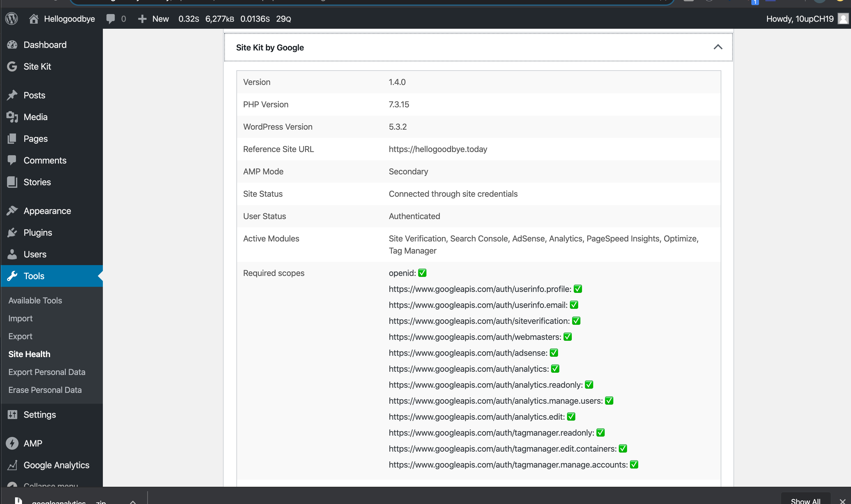
Task: Open the Appearance menu
Action: 48,211
